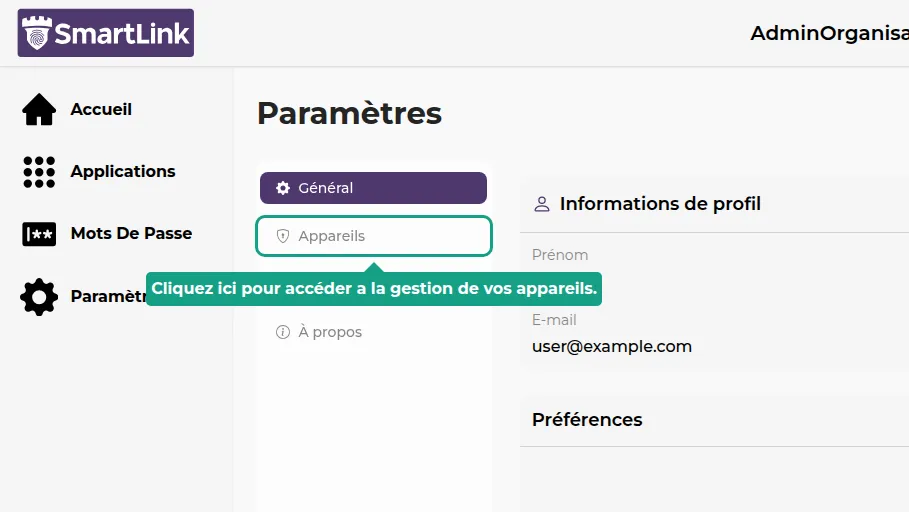
Task: Open the Applications sidebar label
Action: pos(123,172)
